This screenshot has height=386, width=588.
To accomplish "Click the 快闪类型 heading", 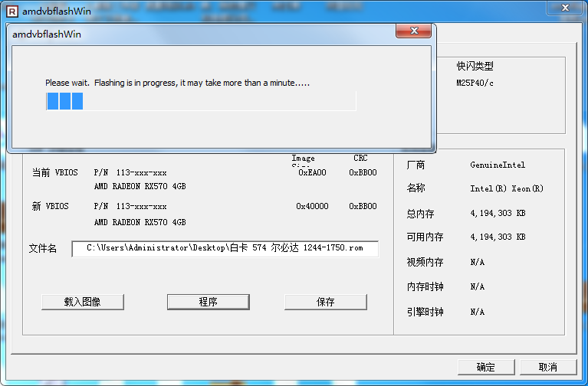I will pos(475,67).
